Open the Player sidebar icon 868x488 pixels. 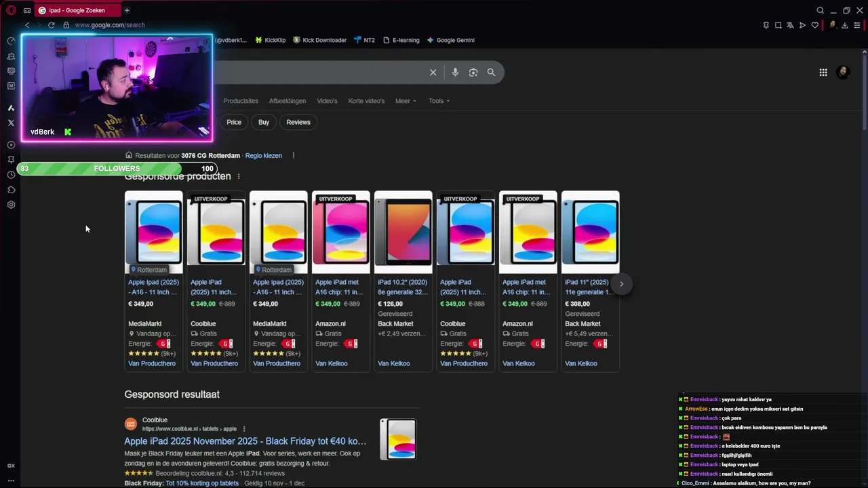11,145
